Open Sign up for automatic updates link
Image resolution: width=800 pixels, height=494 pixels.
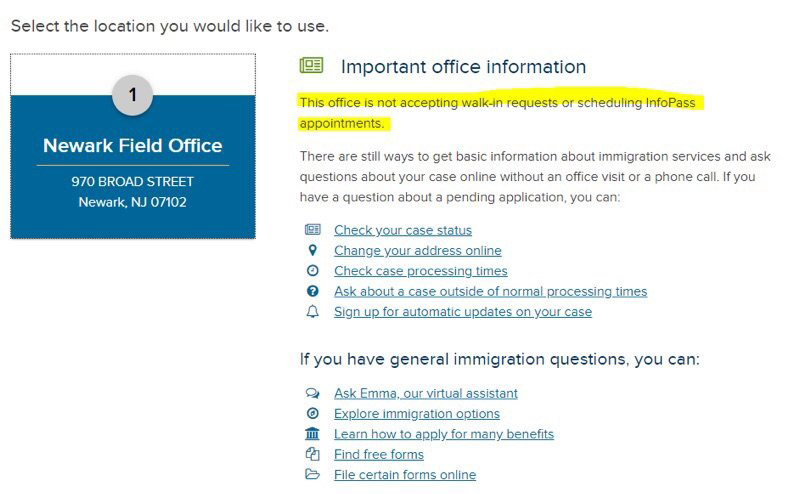[463, 312]
